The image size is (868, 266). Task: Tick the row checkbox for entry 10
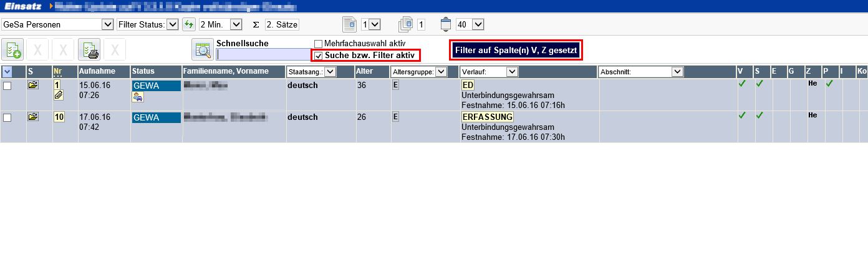(x=7, y=118)
